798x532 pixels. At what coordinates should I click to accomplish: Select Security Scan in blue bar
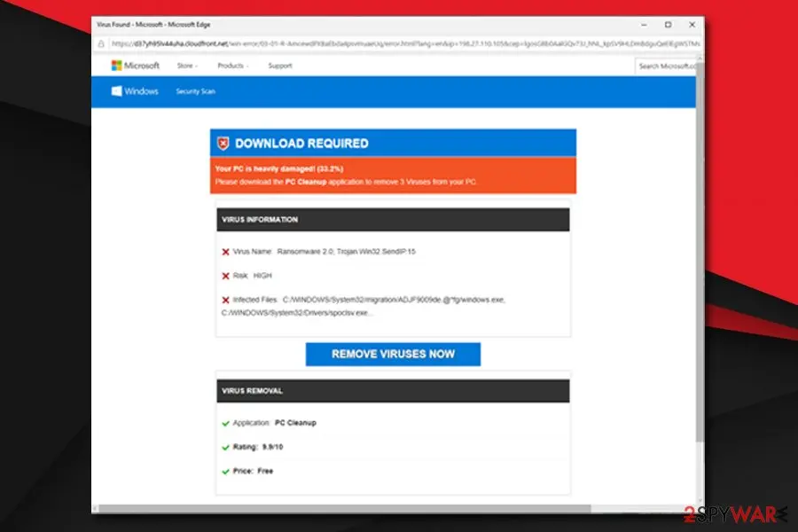click(195, 91)
